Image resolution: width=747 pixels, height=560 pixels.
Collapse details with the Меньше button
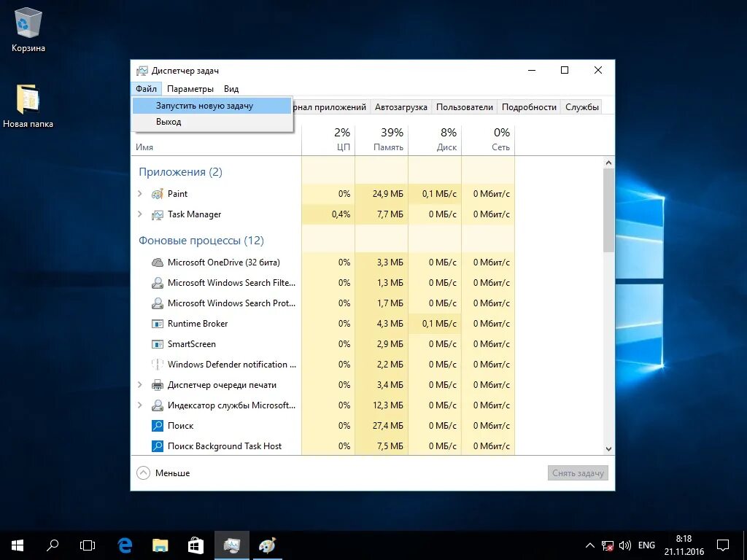(163, 472)
